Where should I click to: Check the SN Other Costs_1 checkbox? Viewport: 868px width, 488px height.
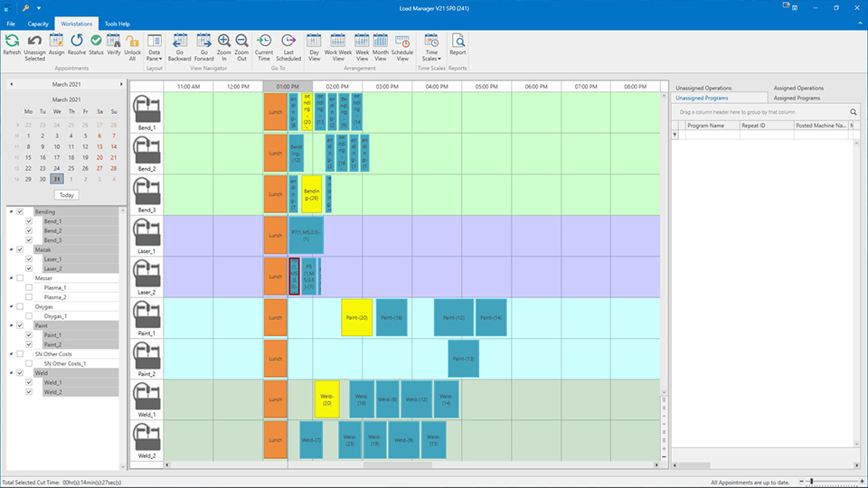(x=29, y=363)
